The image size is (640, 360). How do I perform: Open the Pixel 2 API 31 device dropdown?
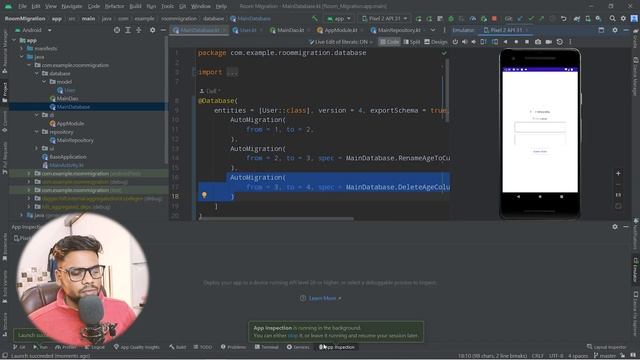tap(384, 18)
